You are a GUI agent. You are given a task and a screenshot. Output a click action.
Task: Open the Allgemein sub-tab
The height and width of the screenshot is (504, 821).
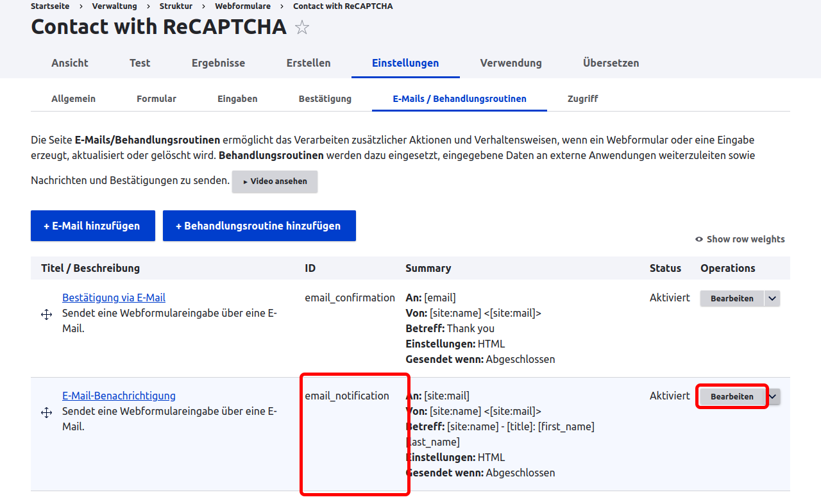click(73, 99)
